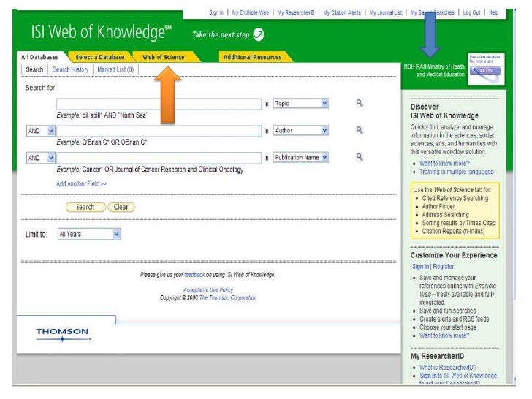Open the Search History sub-tab

70,69
